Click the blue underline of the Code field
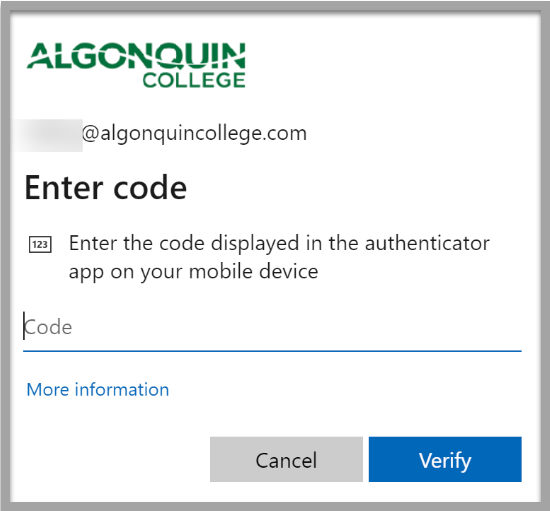Image resolution: width=550 pixels, height=511 pixels. pos(272,351)
